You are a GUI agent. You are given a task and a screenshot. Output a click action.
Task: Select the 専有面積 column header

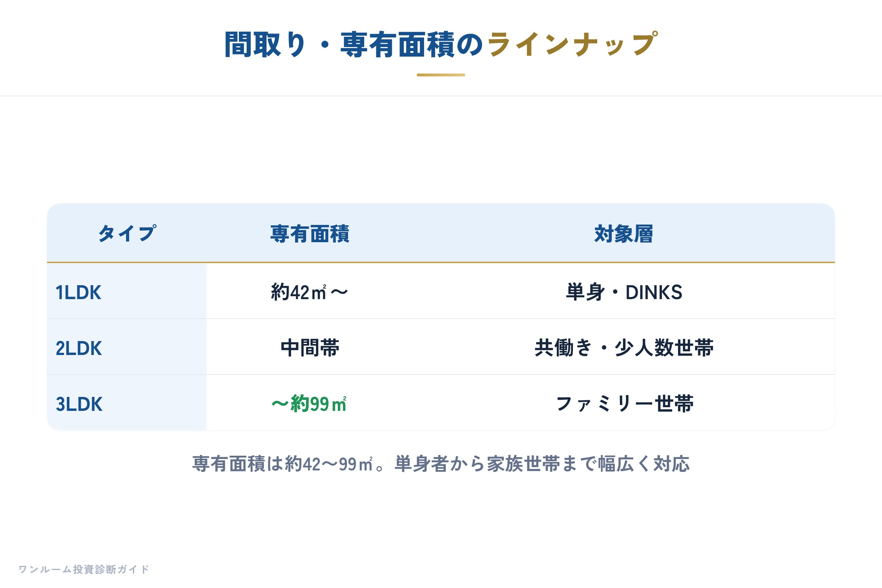point(310,234)
